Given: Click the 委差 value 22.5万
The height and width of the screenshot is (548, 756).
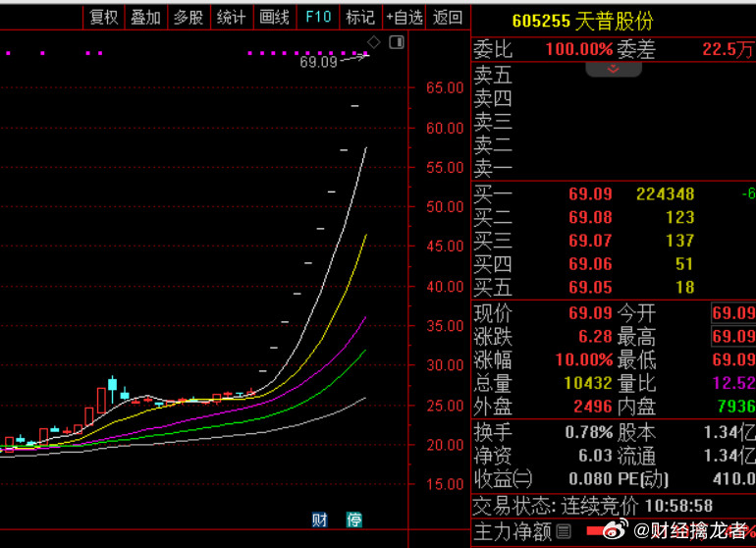Looking at the screenshot, I should point(729,49).
